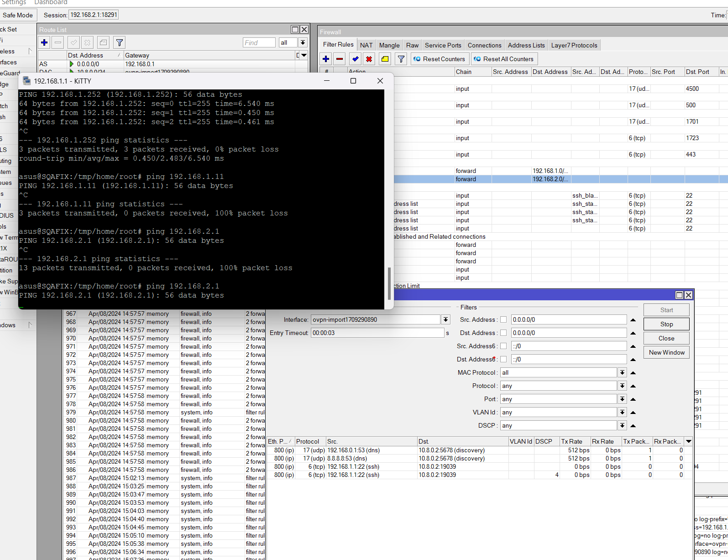Click the Start button in torch panel
Viewport: 728px width, 560px height.
[666, 310]
